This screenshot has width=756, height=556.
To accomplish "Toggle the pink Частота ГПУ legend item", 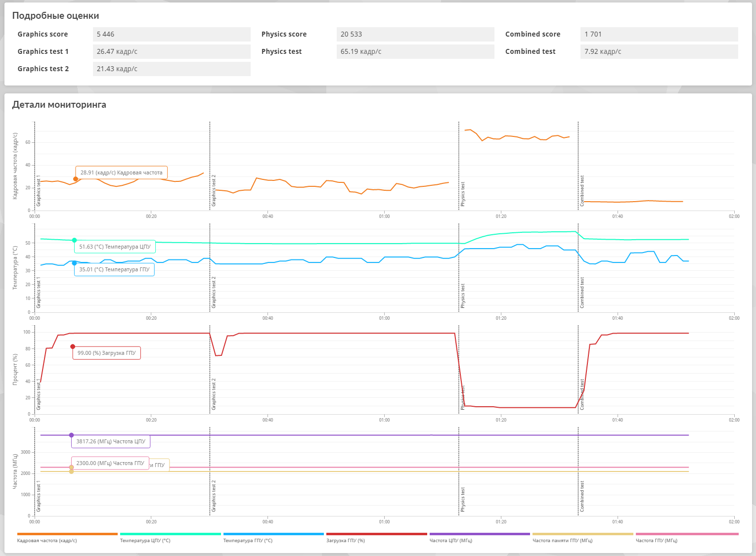I will pyautogui.click(x=687, y=538).
